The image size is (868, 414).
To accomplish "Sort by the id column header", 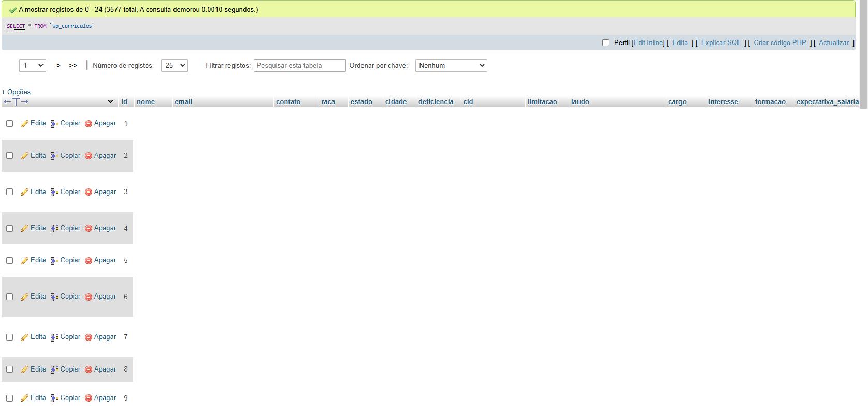I will point(124,101).
